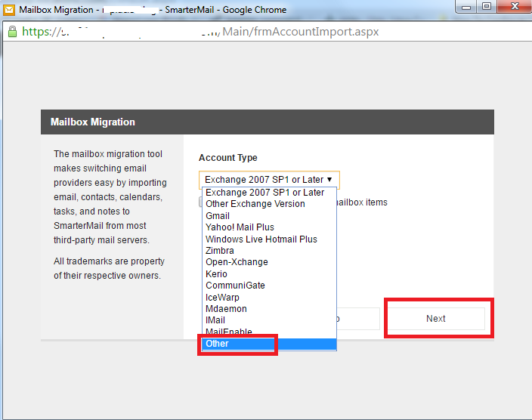The width and height of the screenshot is (532, 420).
Task: Open the Account Type dropdown
Action: click(x=269, y=180)
